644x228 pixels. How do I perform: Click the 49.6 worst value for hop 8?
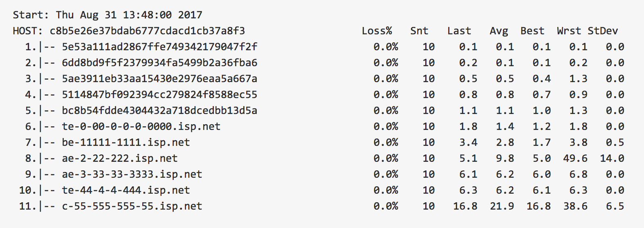pyautogui.click(x=575, y=159)
